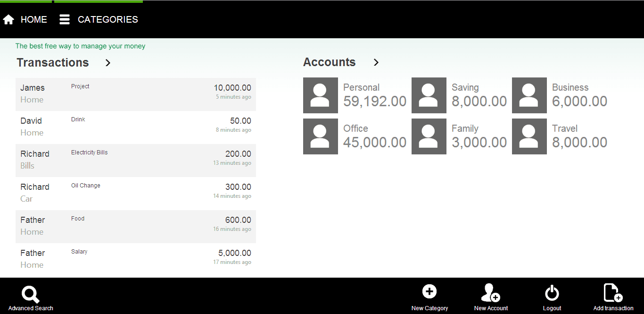Click the 300.00 transaction amount
This screenshot has width=644, height=314.
pyautogui.click(x=238, y=187)
